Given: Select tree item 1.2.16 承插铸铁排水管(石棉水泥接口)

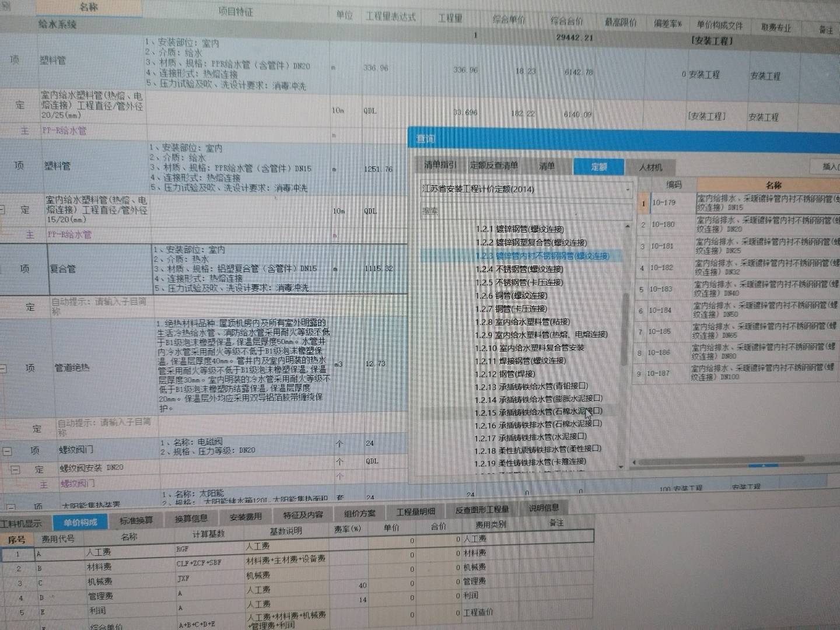Looking at the screenshot, I should [x=538, y=425].
